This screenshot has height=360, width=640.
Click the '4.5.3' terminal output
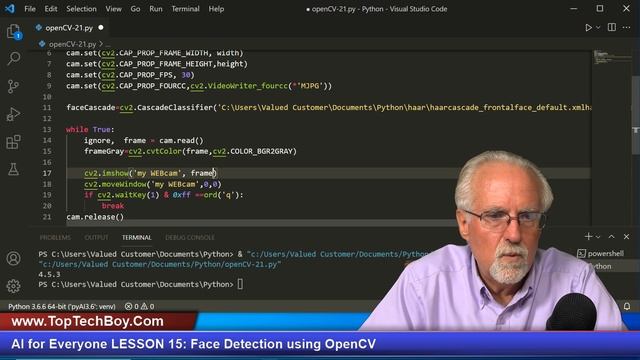[x=49, y=274]
